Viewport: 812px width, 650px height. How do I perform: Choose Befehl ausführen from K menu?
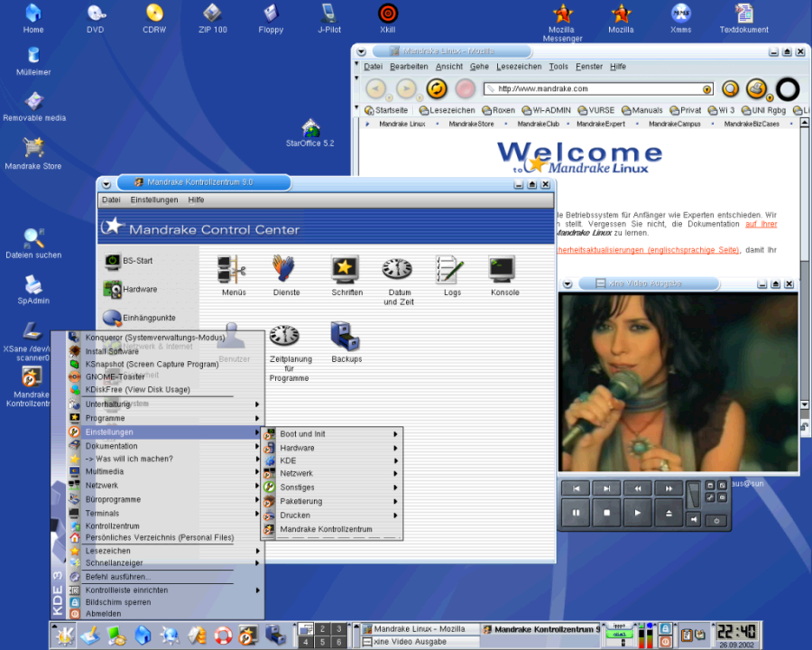click(x=165, y=577)
